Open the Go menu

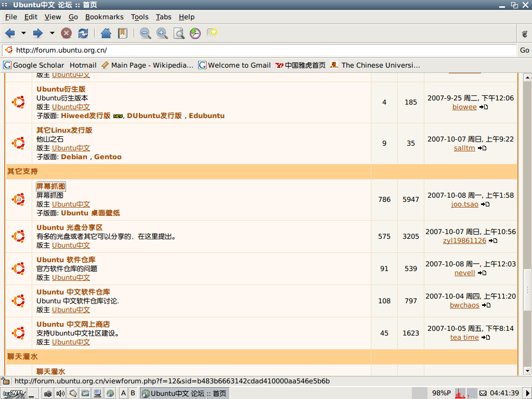(x=73, y=17)
